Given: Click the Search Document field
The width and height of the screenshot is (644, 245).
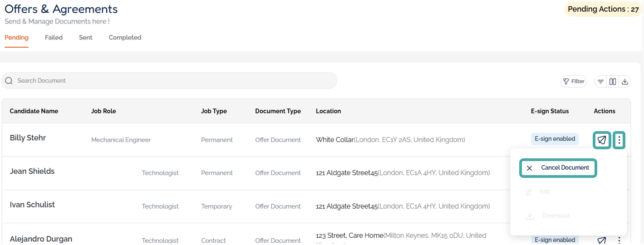Looking at the screenshot, I should coord(172,81).
